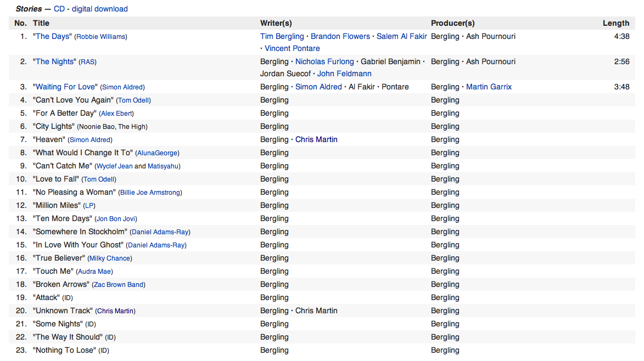Open Tom Odell link for "Love to Fall"
The width and height of the screenshot is (644, 361).
[99, 179]
